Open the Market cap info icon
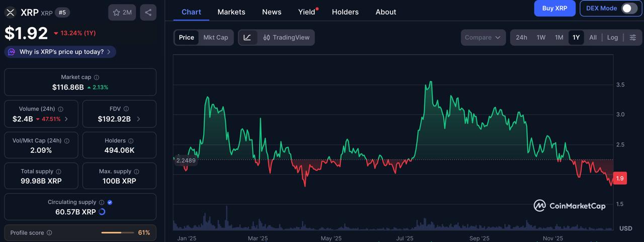This screenshot has width=644, height=242. [x=97, y=77]
